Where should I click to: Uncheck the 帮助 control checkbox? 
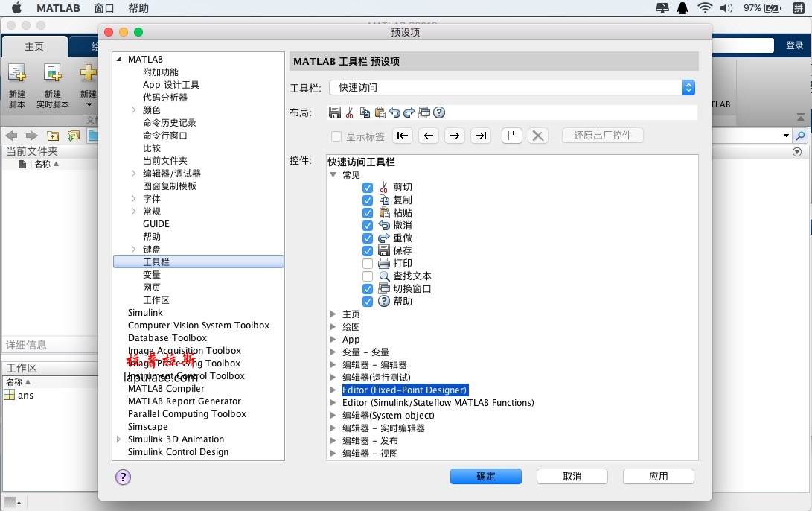[368, 302]
